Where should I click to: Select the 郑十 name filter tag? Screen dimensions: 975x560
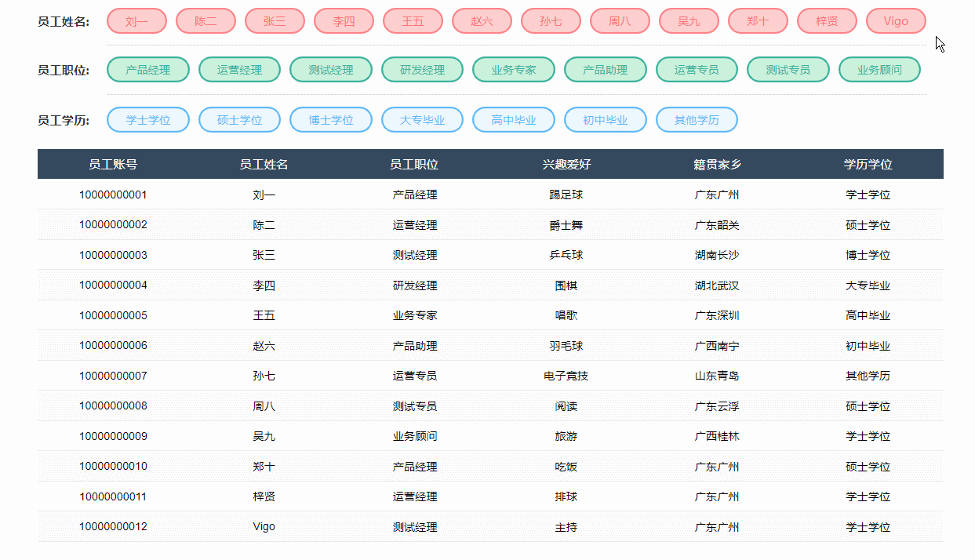(x=758, y=20)
